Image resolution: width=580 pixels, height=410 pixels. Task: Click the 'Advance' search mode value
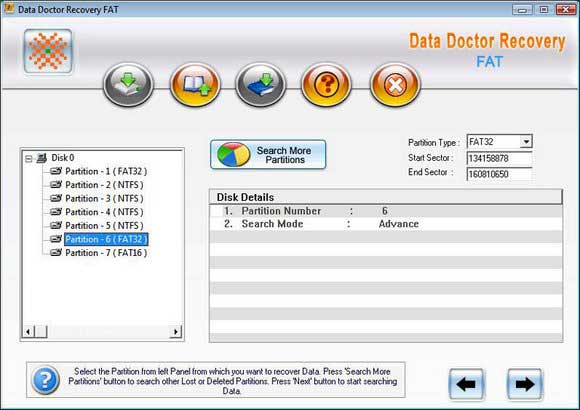point(399,224)
